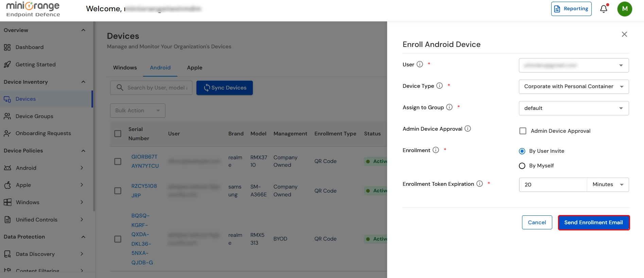Viewport: 644px width, 278px height.
Task: Click the Devices sidebar icon
Action: [x=7, y=99]
